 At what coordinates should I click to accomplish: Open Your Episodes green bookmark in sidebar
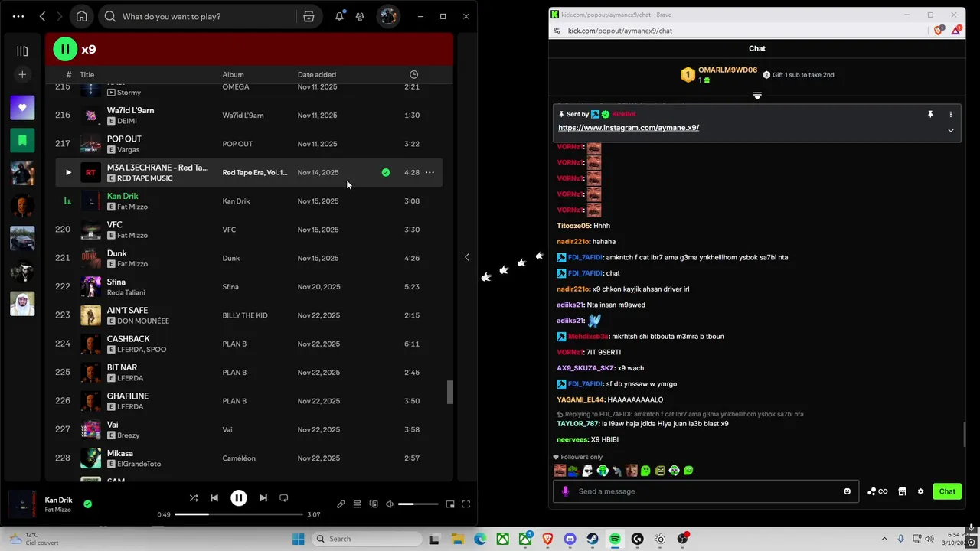tap(22, 140)
